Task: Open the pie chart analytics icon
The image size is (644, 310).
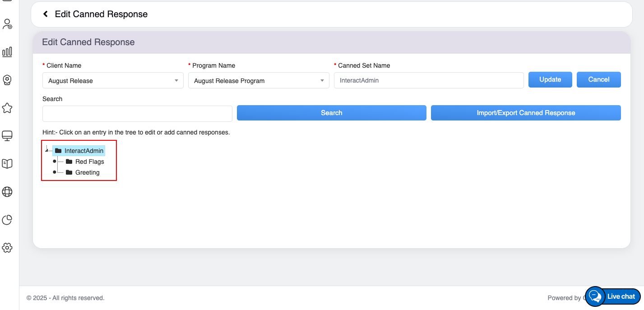Action: [x=7, y=220]
